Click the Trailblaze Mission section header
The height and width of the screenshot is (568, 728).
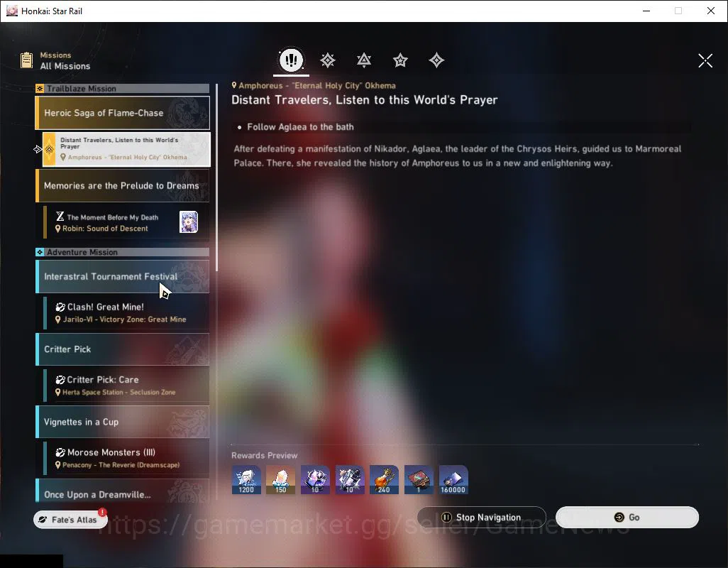[x=123, y=88]
